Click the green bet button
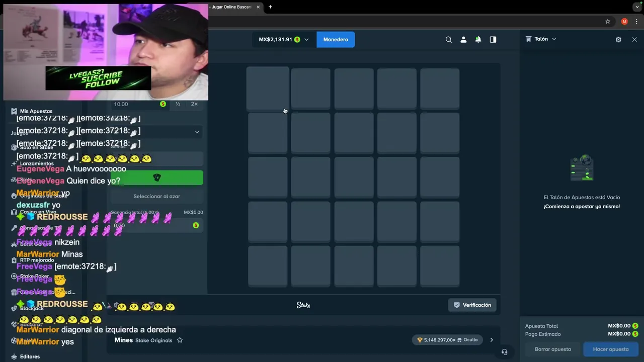Viewport: 644px width, 362px height. [x=156, y=177]
